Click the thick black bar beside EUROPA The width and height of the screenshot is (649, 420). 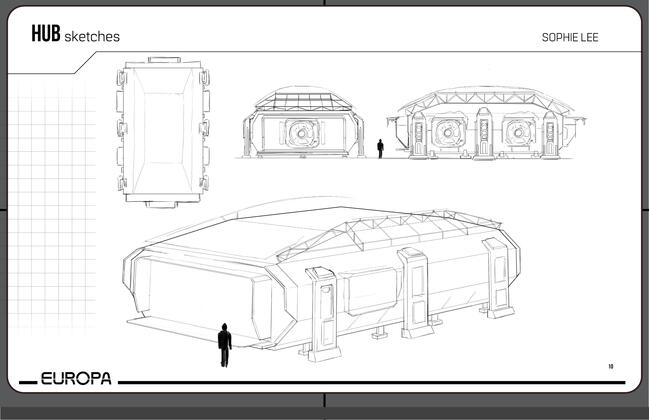tap(370, 382)
